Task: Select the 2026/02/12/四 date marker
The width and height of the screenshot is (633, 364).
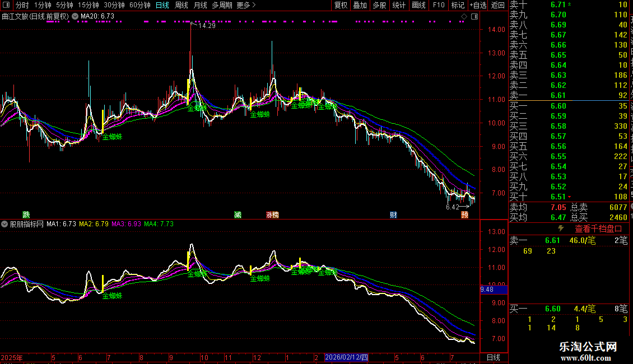Action: coord(346,357)
